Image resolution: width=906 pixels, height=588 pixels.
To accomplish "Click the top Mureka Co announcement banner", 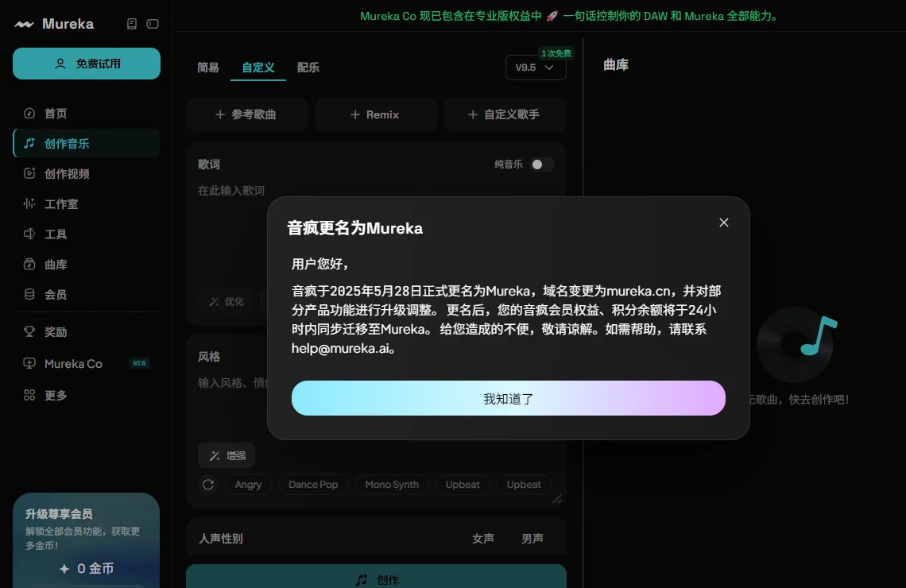I will point(569,16).
